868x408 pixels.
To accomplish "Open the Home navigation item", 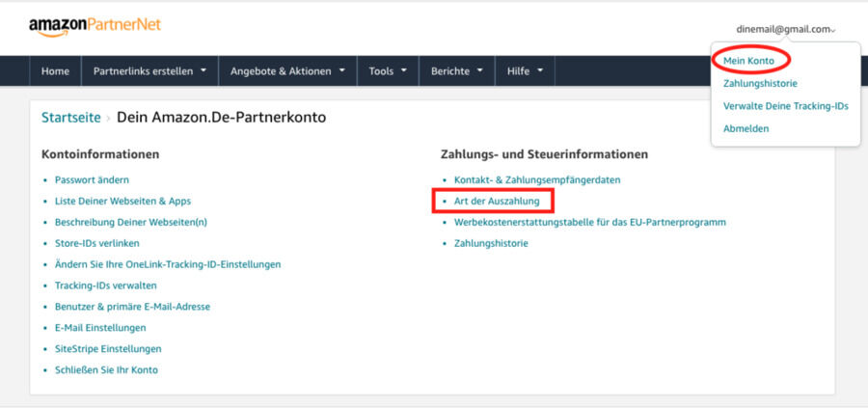I will pyautogui.click(x=55, y=71).
